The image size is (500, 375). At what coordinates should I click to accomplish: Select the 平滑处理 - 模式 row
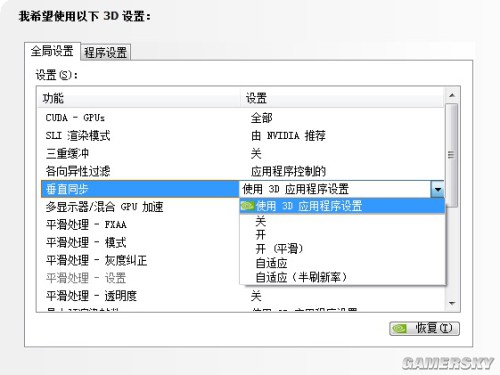(x=140, y=242)
